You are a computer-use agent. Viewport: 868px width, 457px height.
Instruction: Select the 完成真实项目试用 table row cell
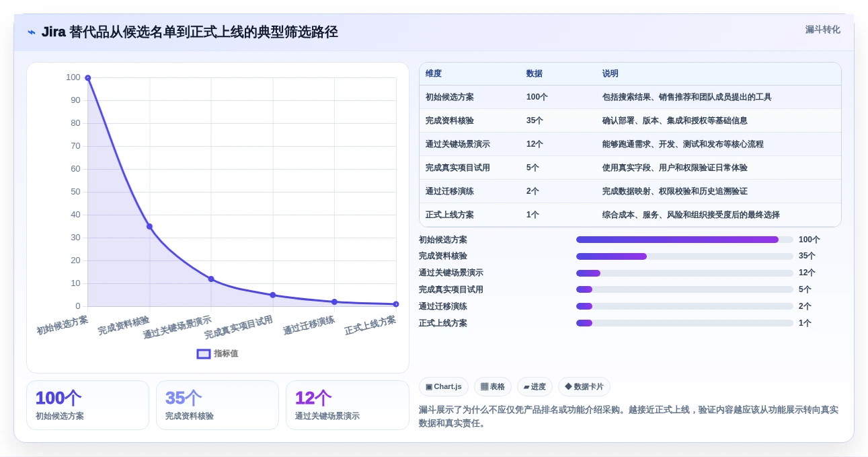pos(458,168)
